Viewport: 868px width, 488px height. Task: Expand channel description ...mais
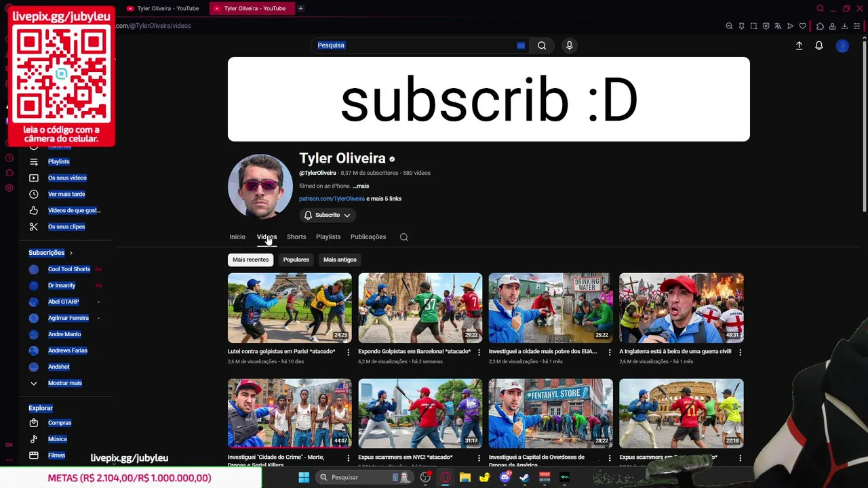(361, 186)
